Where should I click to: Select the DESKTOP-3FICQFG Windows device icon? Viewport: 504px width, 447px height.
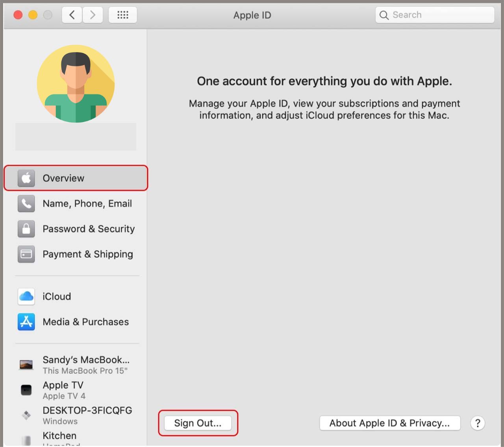click(26, 415)
